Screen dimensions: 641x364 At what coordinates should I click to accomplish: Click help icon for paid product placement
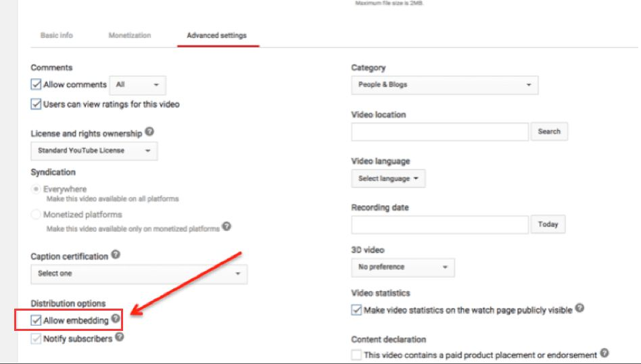click(604, 354)
